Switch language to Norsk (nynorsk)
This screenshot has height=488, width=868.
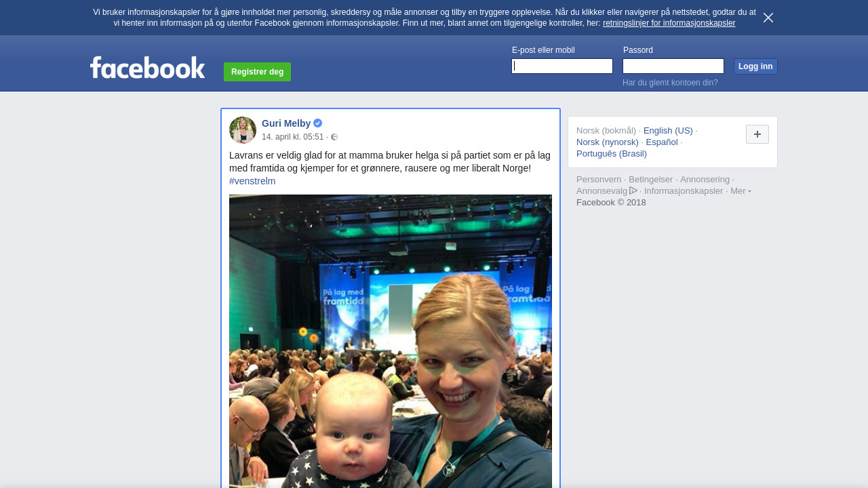(608, 142)
